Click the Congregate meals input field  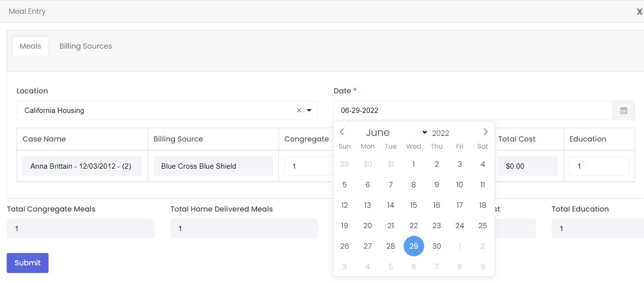(x=307, y=166)
